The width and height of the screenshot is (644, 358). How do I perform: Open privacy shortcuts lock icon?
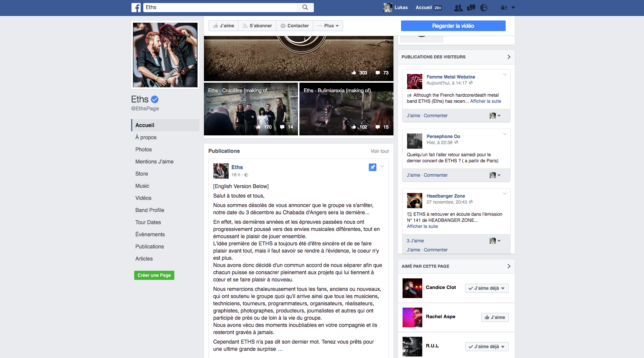[x=504, y=8]
